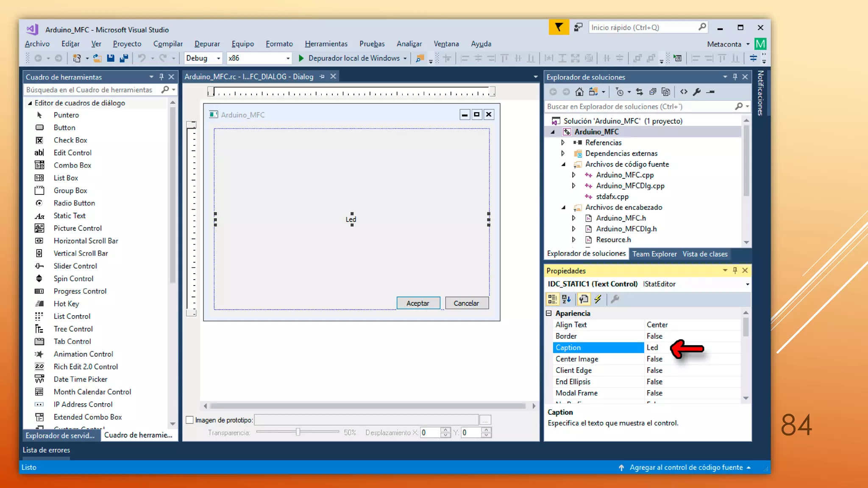Viewport: 868px width, 488px height.
Task: Click the wrench Properties icon in Solution Explorer
Action: (697, 92)
